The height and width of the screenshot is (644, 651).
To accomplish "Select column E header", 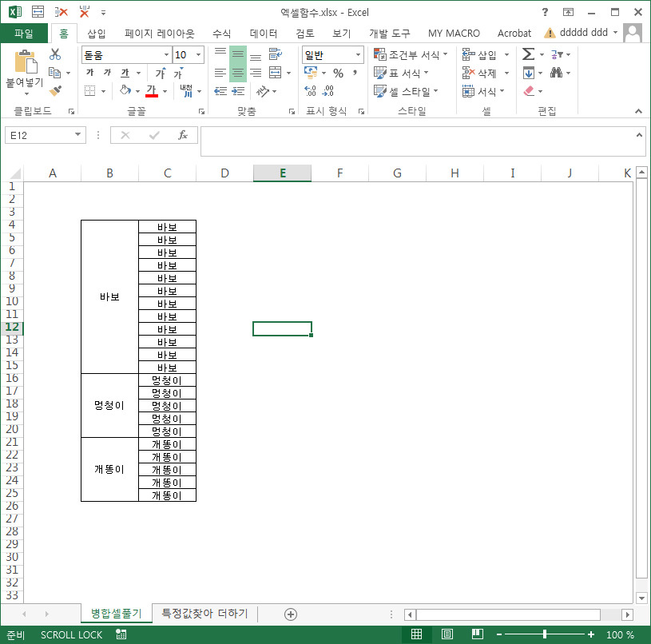I will 282,173.
